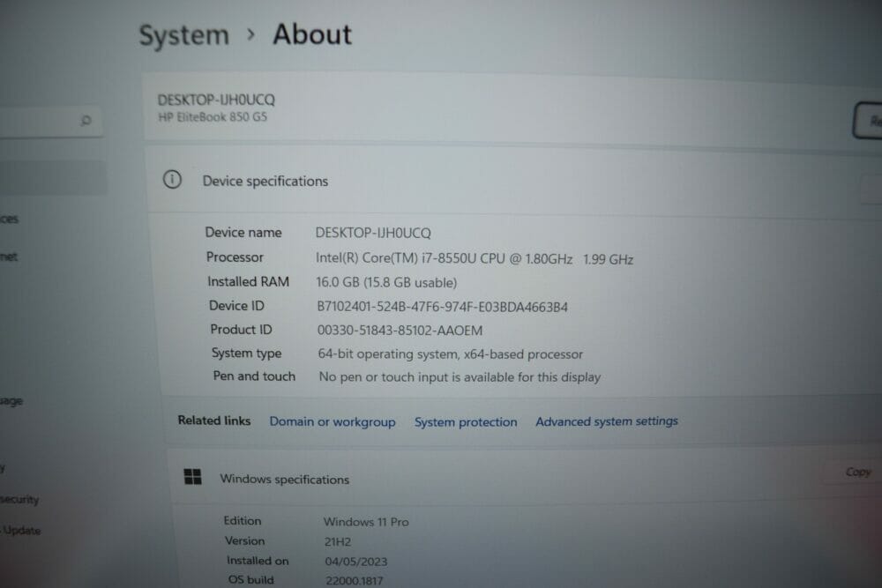882x588 pixels.
Task: Select the Windows 11 Pro edition value
Action: [366, 522]
